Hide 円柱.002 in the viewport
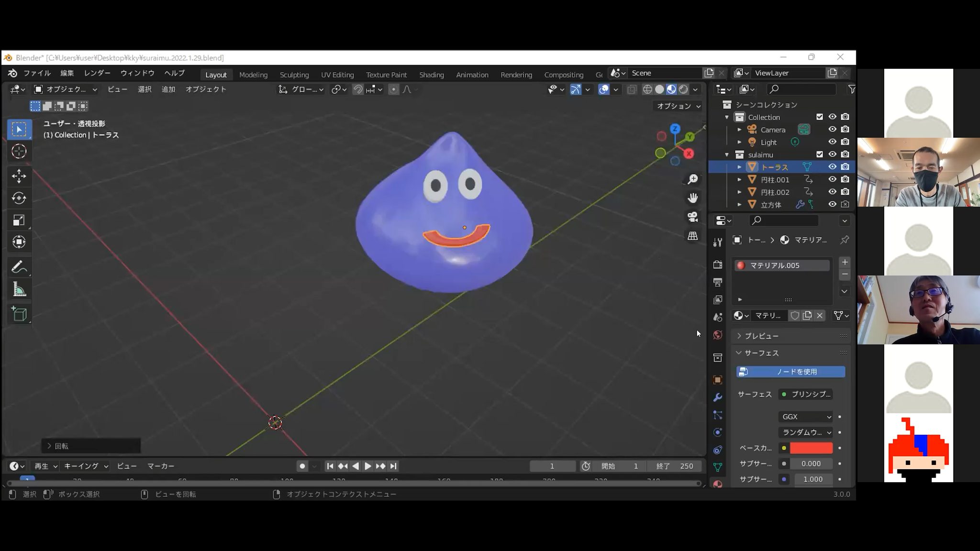 832,191
